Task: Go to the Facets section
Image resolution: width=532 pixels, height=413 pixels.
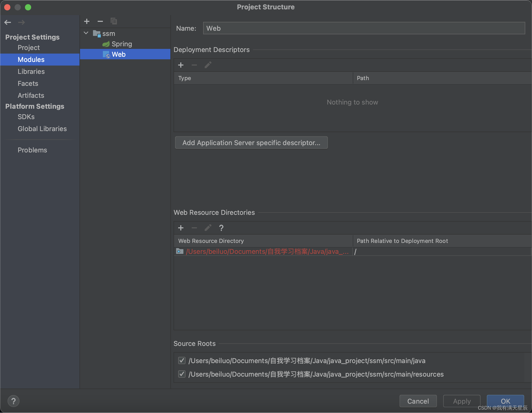Action: 28,83
